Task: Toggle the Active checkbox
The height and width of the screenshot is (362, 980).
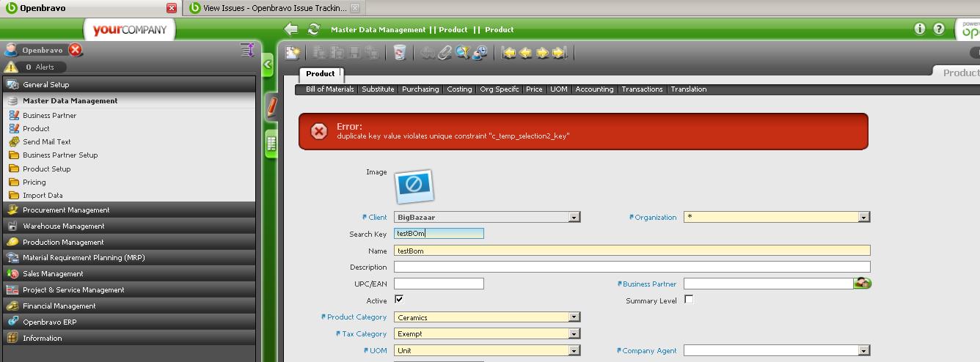Action: (x=399, y=300)
